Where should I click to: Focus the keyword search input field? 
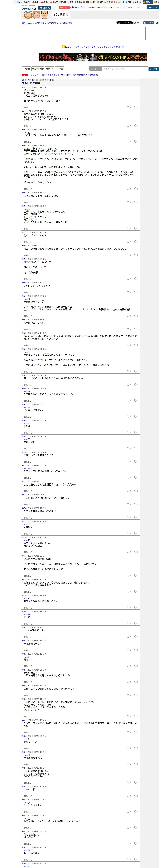[x=125, y=69]
